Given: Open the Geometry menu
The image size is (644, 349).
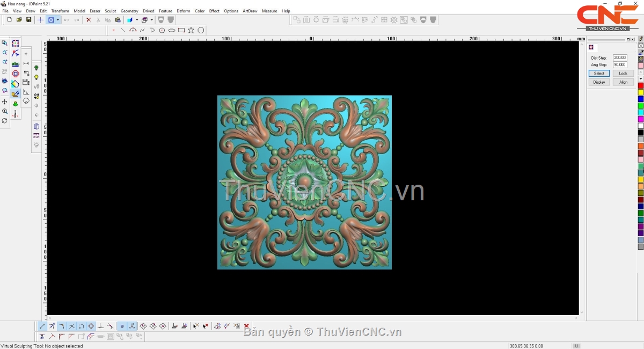Looking at the screenshot, I should coord(129,11).
